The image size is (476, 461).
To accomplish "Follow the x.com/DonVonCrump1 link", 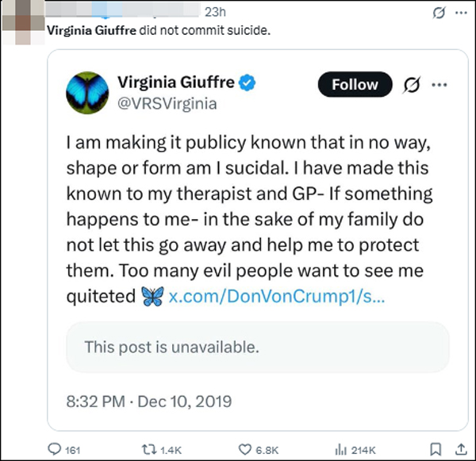I will tap(277, 296).
